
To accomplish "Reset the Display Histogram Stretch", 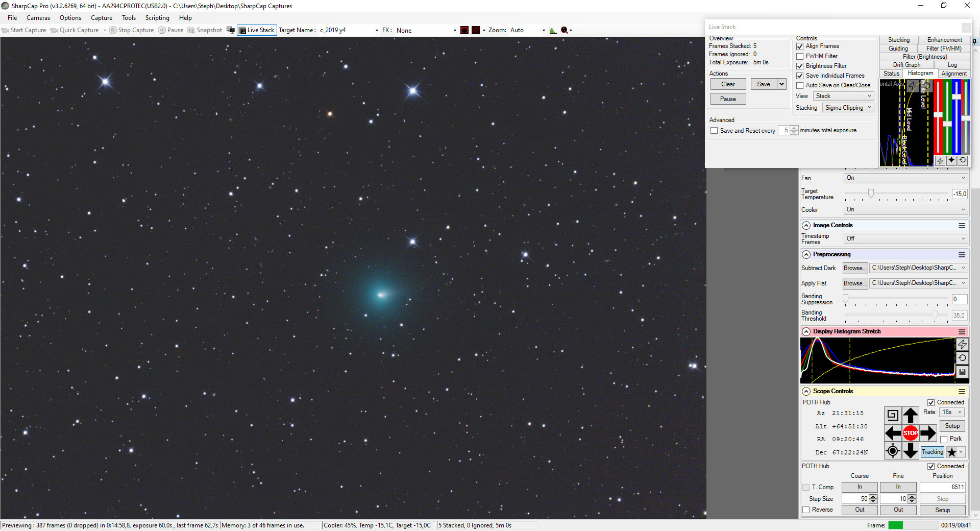I will 962,358.
